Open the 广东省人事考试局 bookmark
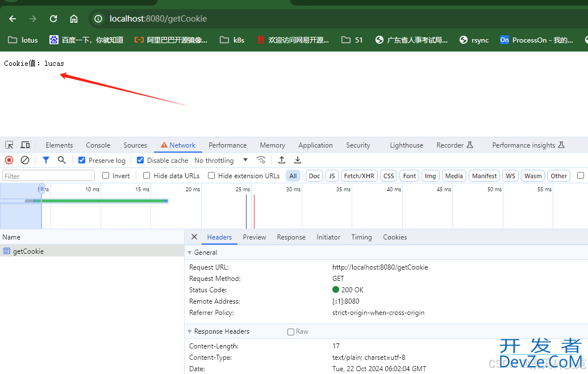The image size is (588, 374). [x=411, y=40]
